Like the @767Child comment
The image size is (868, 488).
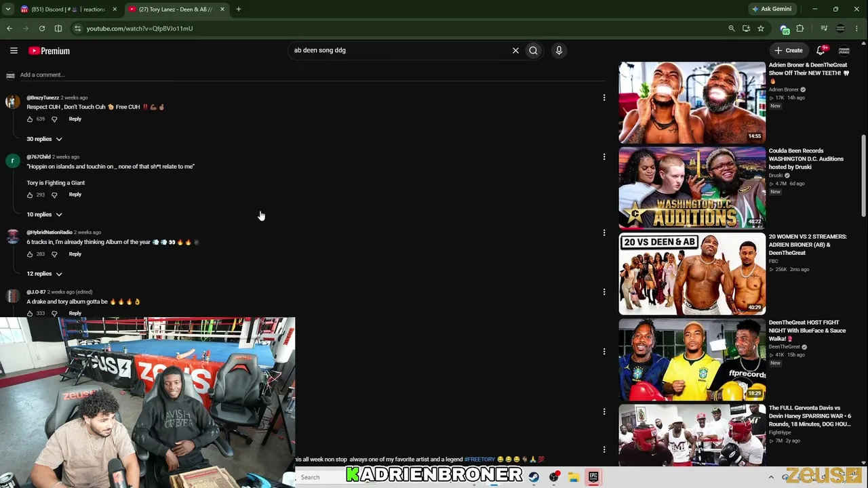(x=30, y=195)
